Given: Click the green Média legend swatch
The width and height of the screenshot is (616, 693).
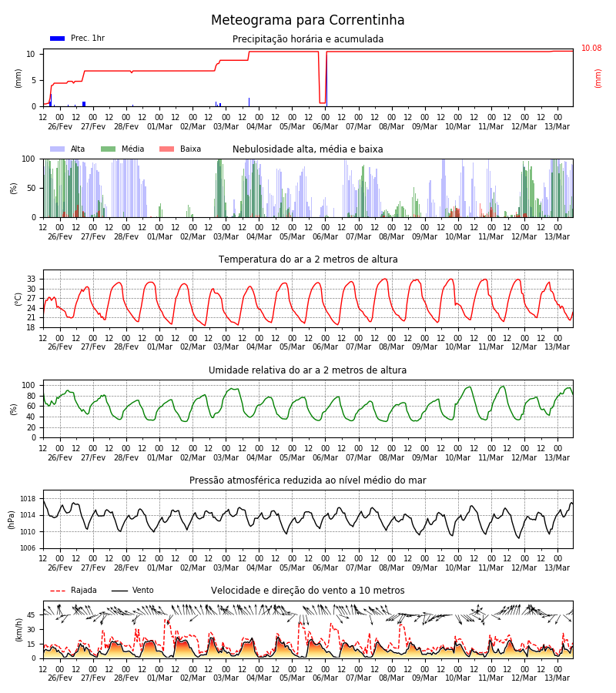Looking at the screenshot, I should [109, 149].
